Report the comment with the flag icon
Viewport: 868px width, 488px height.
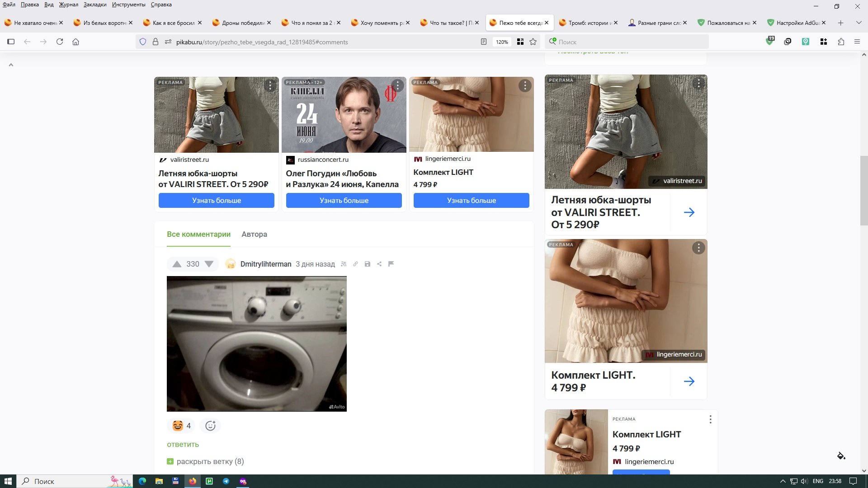[x=391, y=264]
